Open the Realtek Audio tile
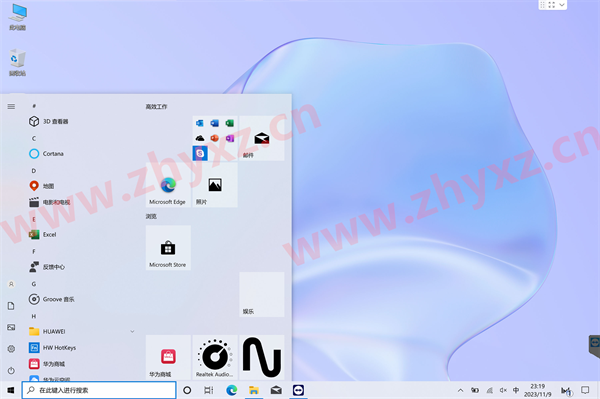Screen dimensions: 600x399 (x=215, y=357)
